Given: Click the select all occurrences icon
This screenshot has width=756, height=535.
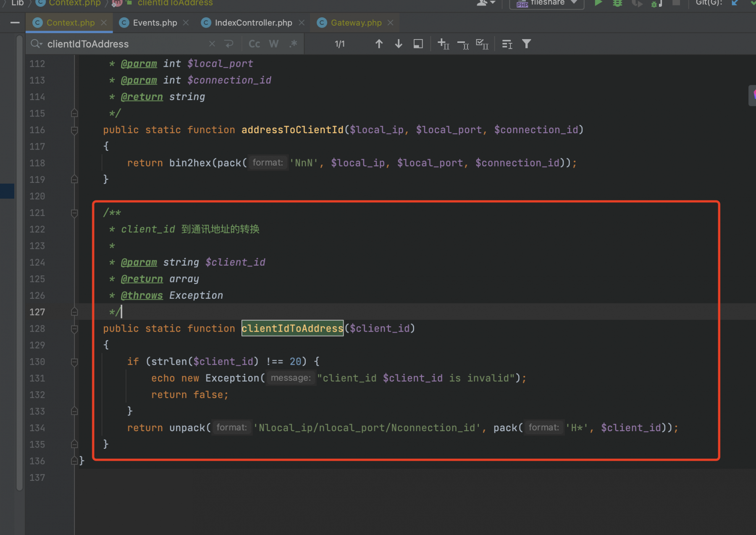Looking at the screenshot, I should [482, 44].
